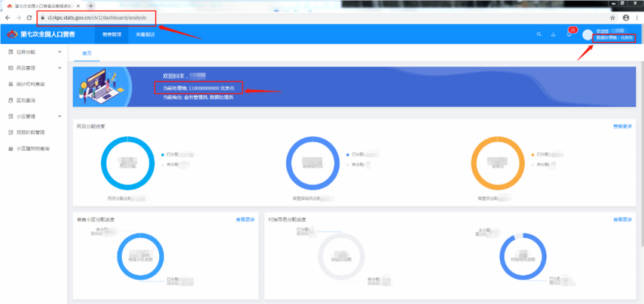Click the round user avatar in the header
Image resolution: width=644 pixels, height=304 pixels.
(x=588, y=35)
